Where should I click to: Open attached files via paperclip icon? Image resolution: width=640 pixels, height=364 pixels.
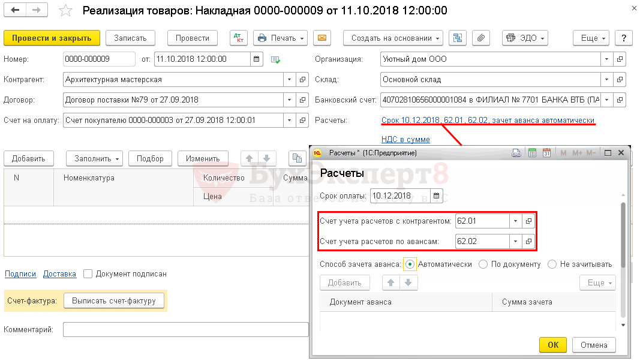(x=480, y=38)
